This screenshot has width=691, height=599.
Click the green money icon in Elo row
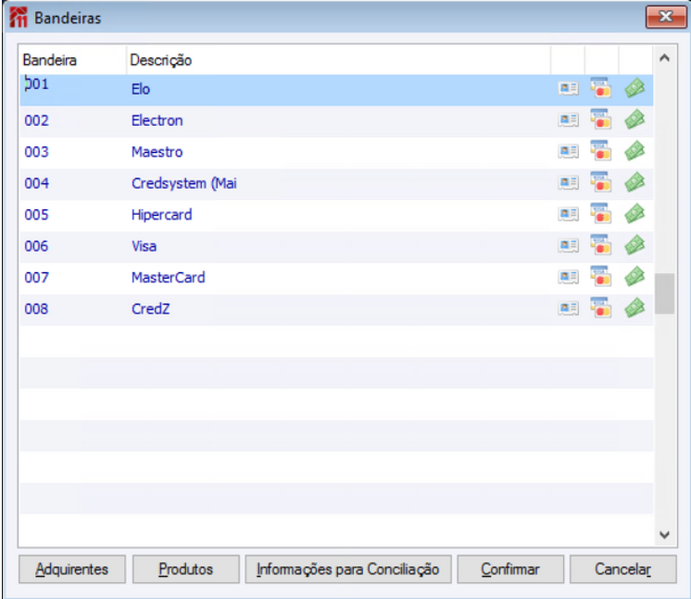(x=635, y=88)
